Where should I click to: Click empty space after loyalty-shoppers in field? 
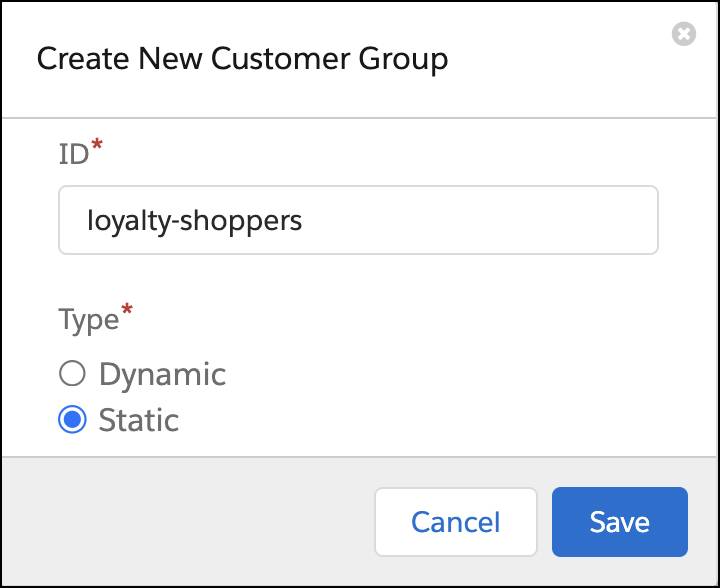[x=478, y=220]
